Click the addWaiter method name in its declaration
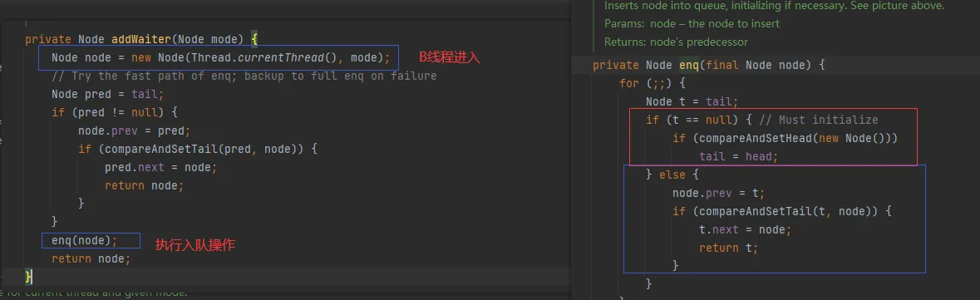 point(140,39)
